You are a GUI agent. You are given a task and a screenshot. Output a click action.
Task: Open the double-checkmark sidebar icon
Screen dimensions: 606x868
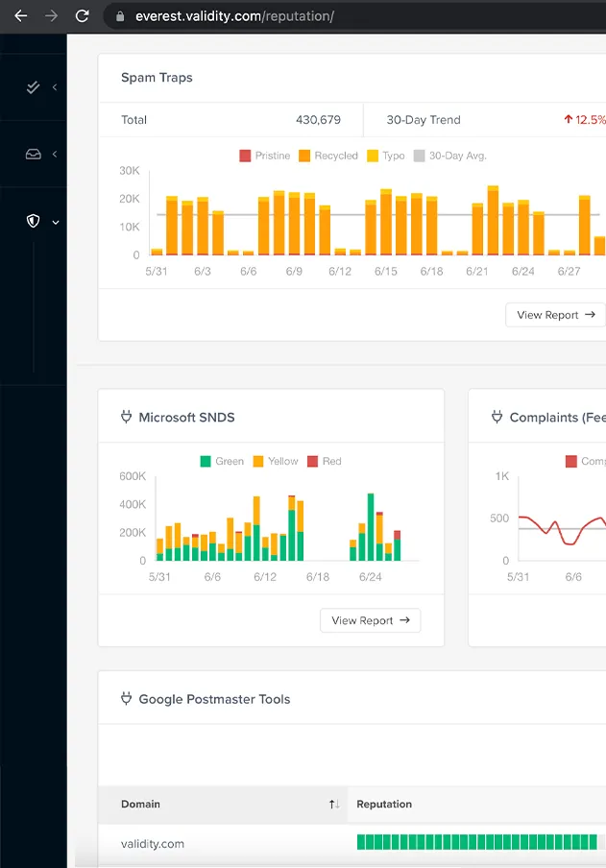pyautogui.click(x=34, y=87)
